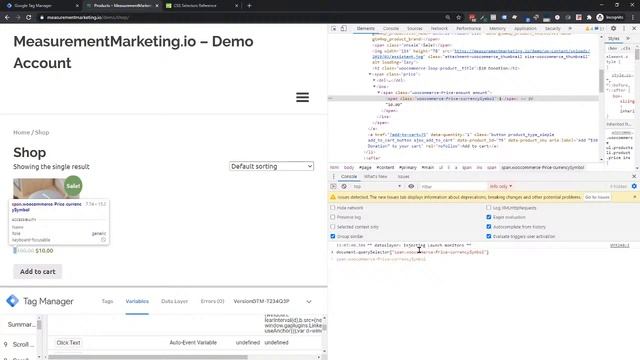This screenshot has height=360, width=640.
Task: Open console drawer three-dot menu
Action: point(333,176)
